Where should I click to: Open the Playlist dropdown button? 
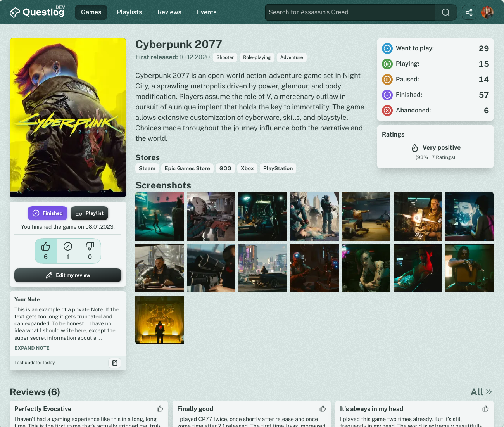90,213
